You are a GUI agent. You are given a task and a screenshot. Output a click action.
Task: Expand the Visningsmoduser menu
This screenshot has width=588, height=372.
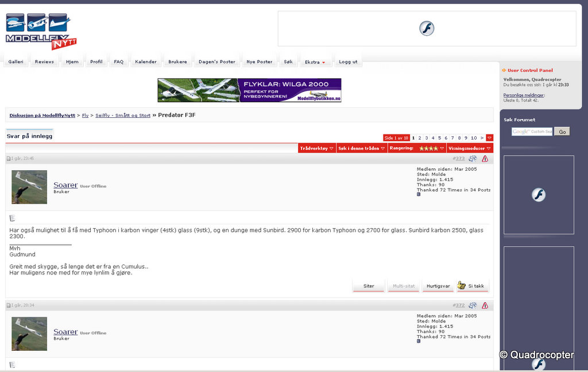pyautogui.click(x=469, y=148)
